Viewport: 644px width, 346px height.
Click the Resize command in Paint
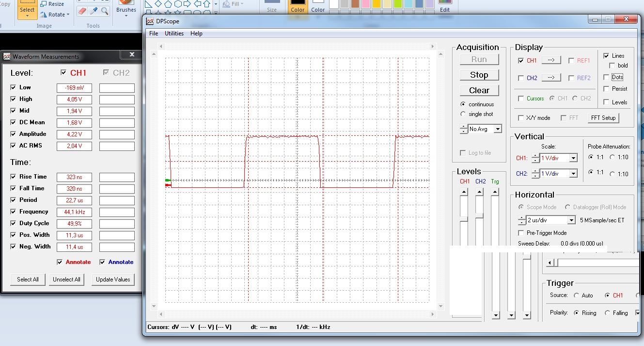click(x=52, y=4)
